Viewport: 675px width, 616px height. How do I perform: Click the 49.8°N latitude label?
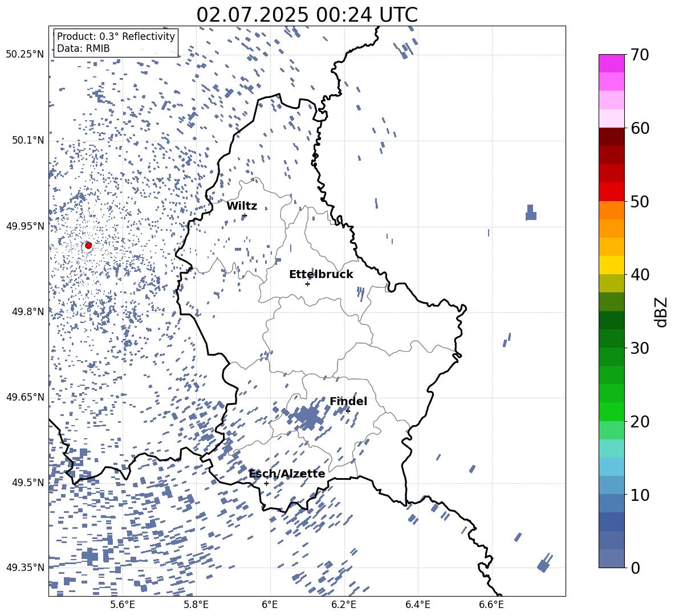point(29,312)
